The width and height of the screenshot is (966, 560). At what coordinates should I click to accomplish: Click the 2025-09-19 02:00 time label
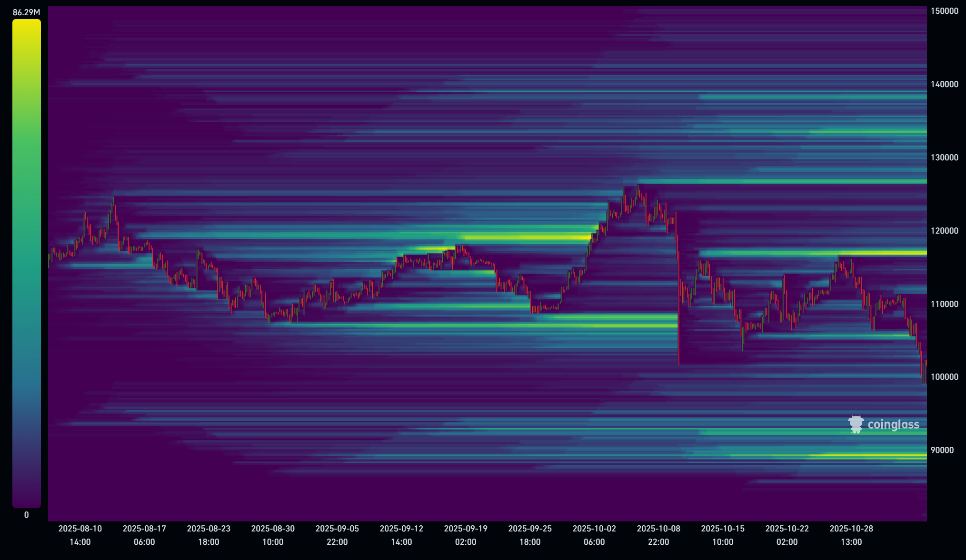[466, 535]
